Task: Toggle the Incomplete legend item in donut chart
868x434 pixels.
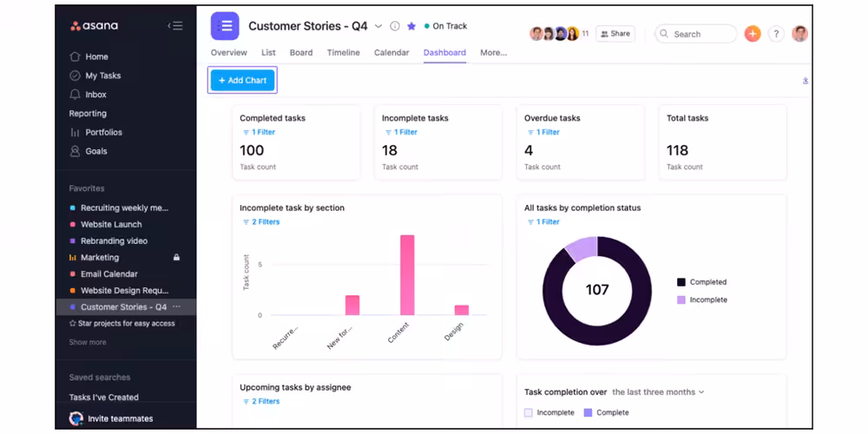Action: click(707, 300)
